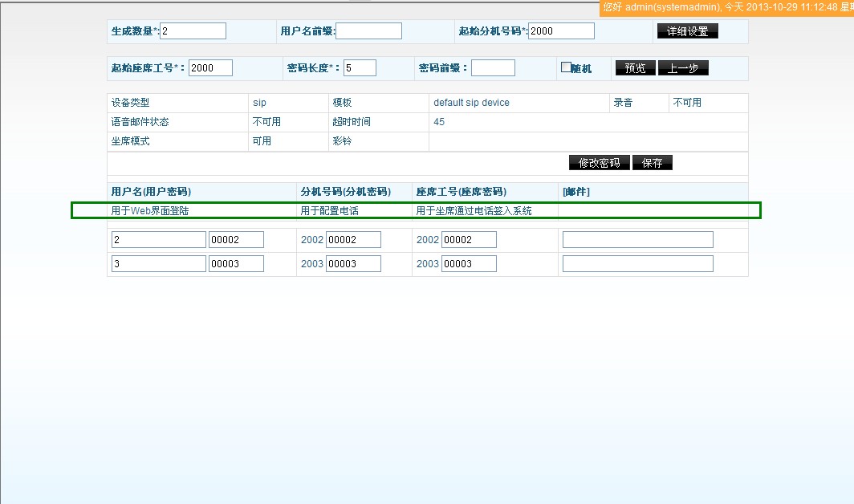Focus the 密码长度 input box
Screen dimensions: 854x504
pos(360,68)
